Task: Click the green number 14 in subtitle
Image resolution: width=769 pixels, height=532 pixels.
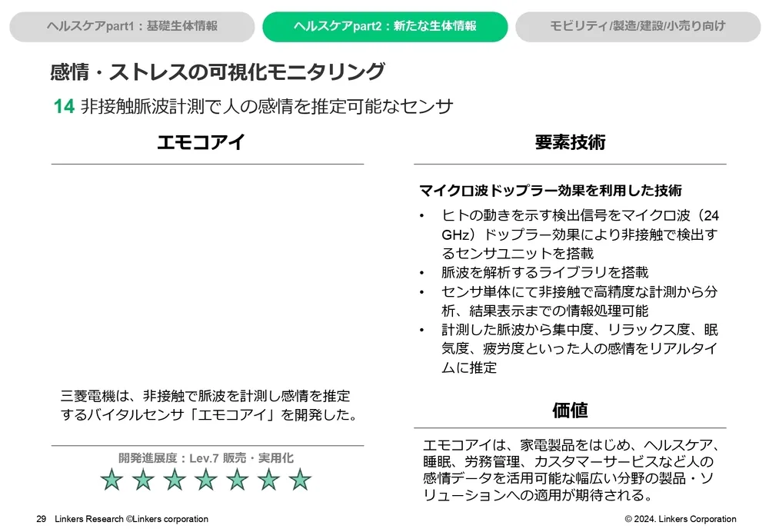Action: tap(63, 107)
